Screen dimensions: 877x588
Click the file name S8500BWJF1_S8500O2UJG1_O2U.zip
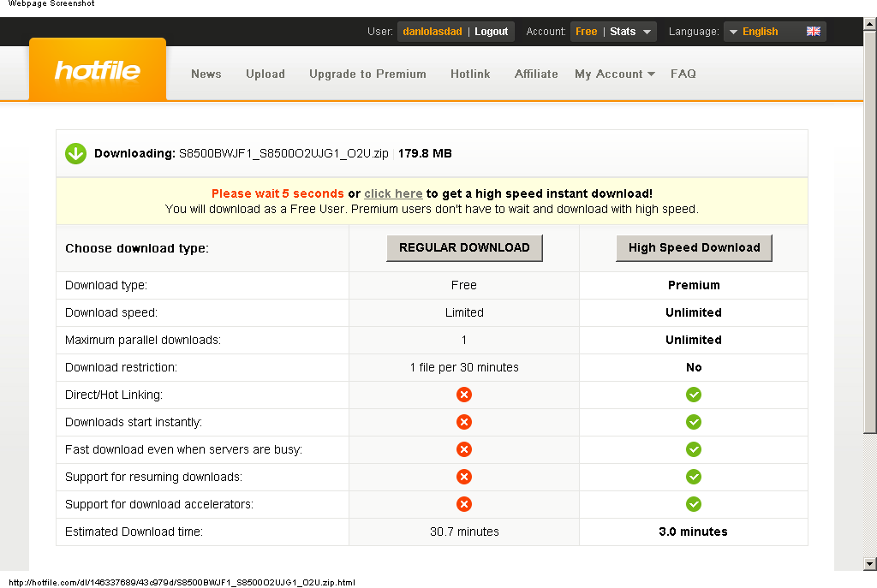pyautogui.click(x=283, y=154)
